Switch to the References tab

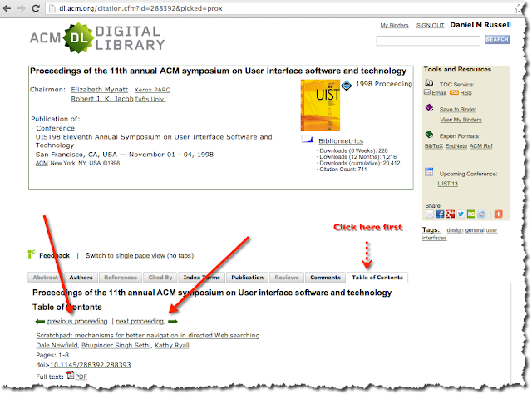(121, 278)
